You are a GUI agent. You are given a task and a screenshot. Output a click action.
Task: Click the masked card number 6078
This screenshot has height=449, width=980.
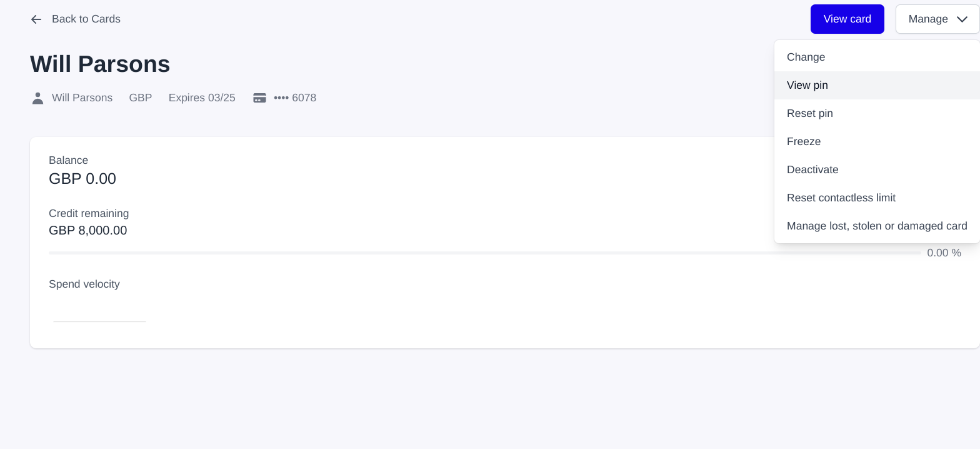(x=295, y=98)
